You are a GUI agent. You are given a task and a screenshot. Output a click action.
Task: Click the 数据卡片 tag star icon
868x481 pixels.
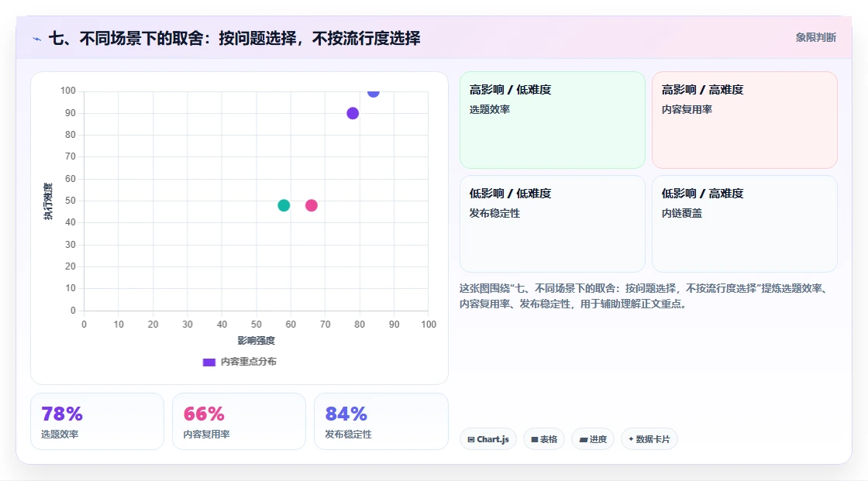(x=631, y=439)
